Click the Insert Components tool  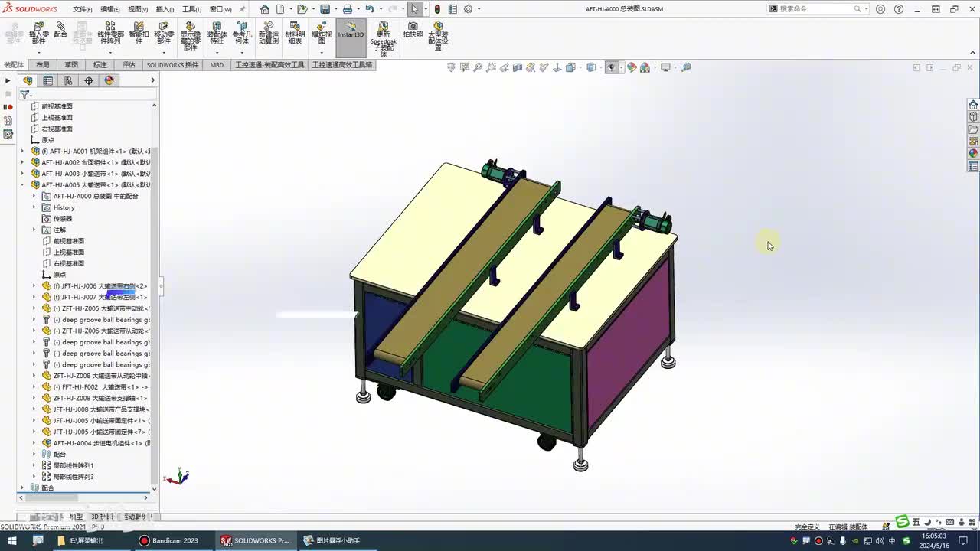39,34
